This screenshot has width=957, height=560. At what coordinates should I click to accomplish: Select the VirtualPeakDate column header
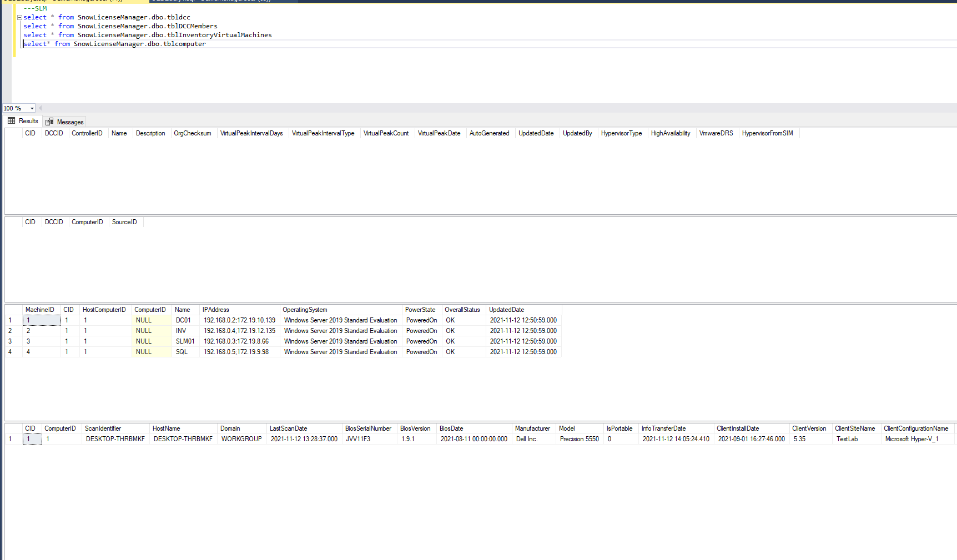click(439, 133)
